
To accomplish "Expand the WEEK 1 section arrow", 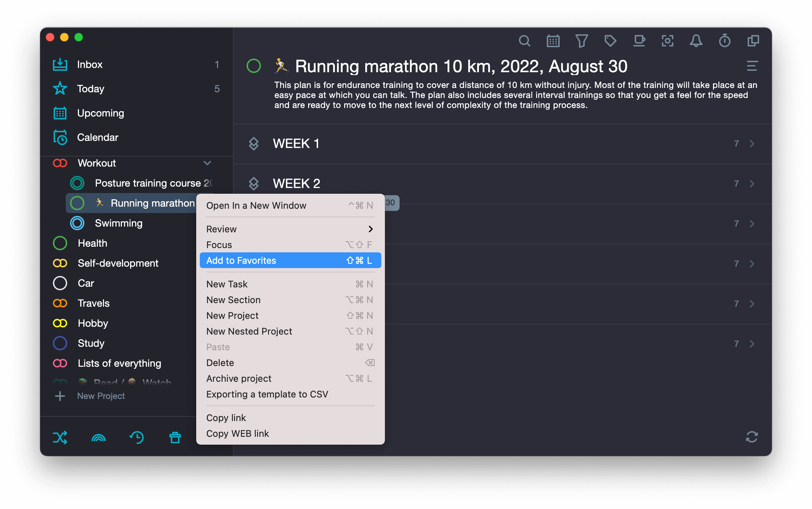I will 752,144.
